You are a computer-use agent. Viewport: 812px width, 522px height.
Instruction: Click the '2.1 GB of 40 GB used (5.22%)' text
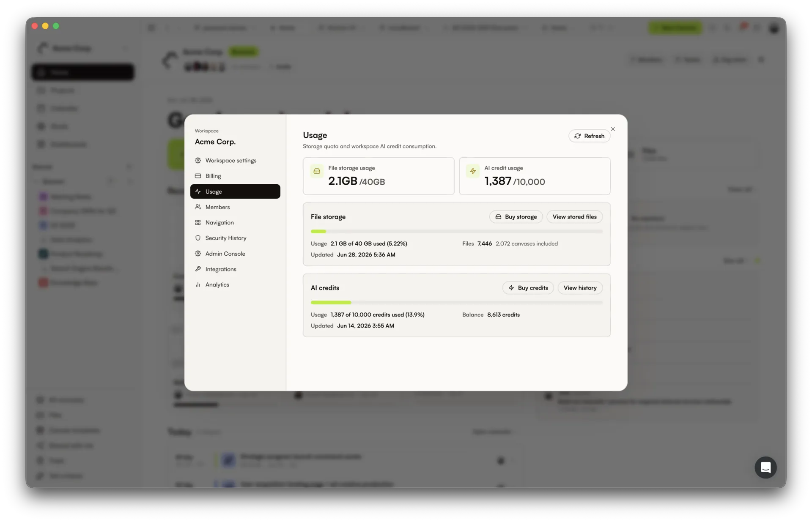tap(369, 244)
